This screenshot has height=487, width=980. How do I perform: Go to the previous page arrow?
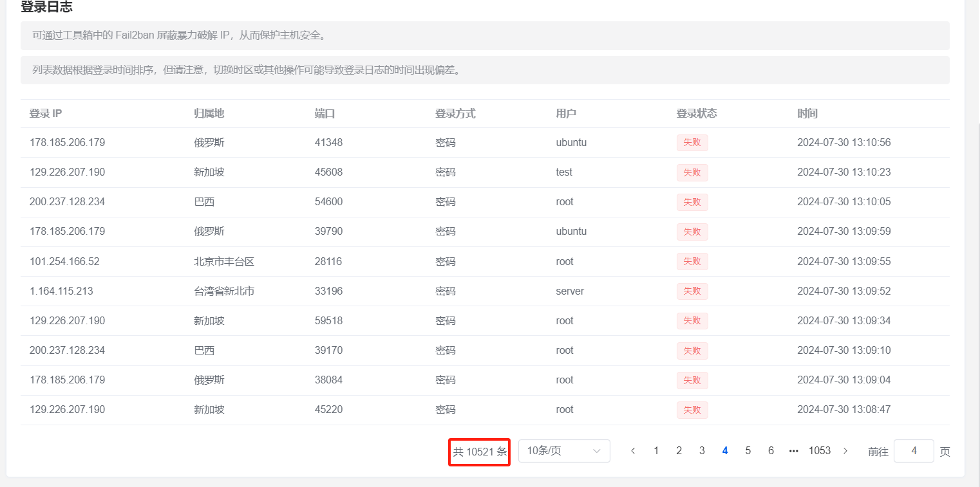633,451
